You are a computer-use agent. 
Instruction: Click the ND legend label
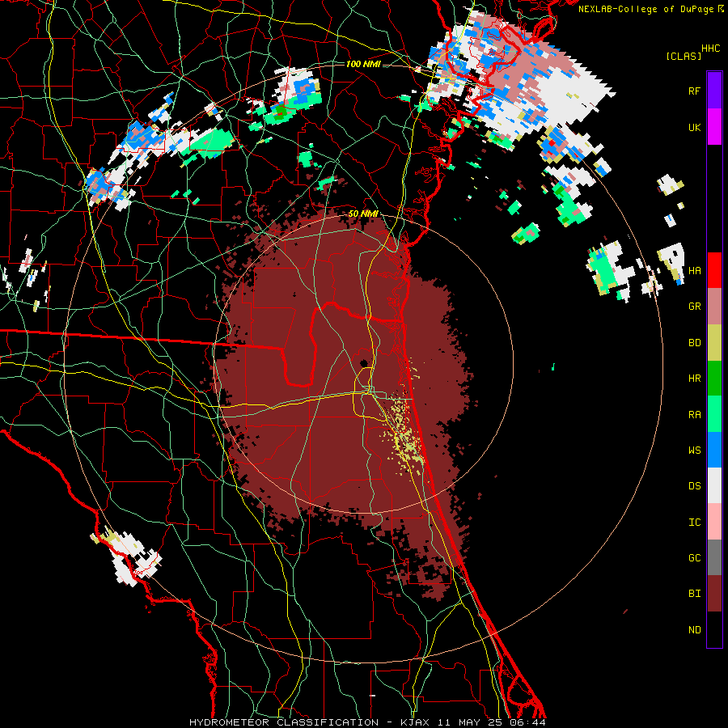tap(694, 630)
